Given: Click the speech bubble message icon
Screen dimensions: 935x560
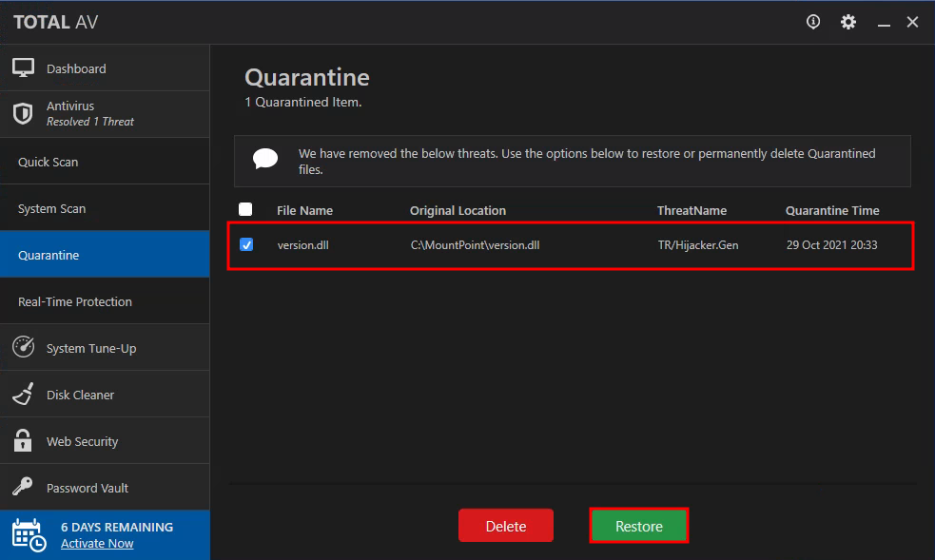Looking at the screenshot, I should click(265, 159).
